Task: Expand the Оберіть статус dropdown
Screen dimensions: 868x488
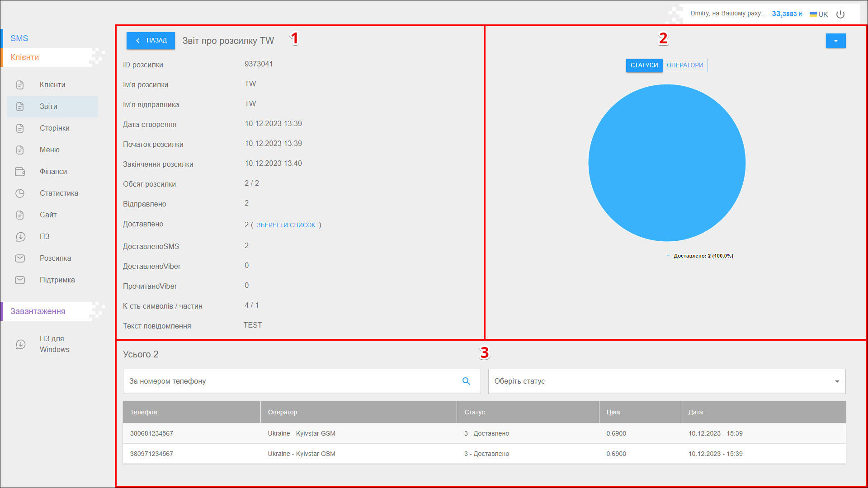Action: point(666,381)
